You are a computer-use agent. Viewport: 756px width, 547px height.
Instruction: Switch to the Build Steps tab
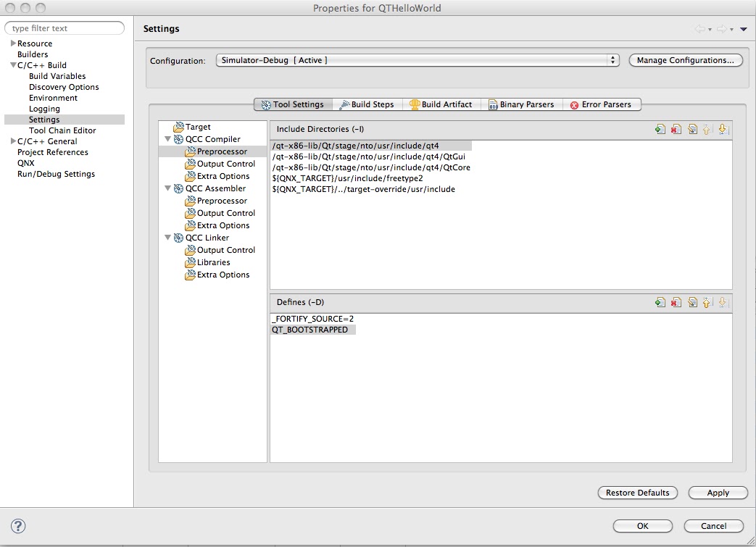[x=367, y=104]
